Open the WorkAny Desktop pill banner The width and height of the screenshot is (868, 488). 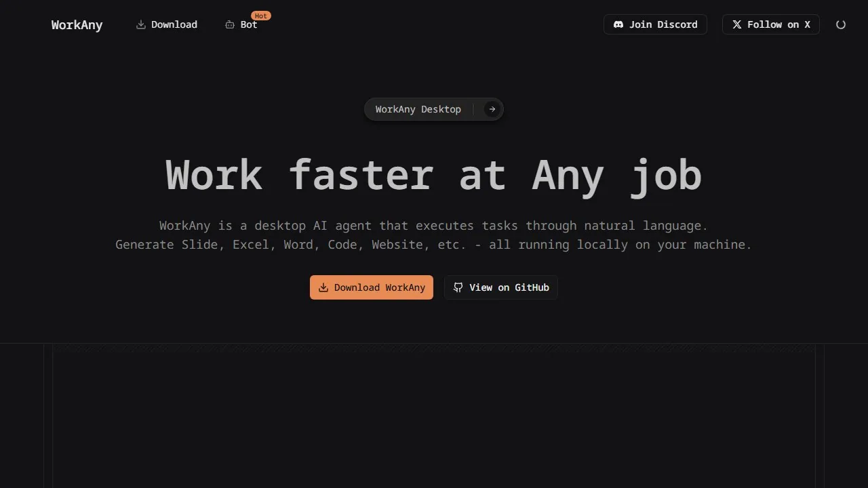click(x=434, y=109)
